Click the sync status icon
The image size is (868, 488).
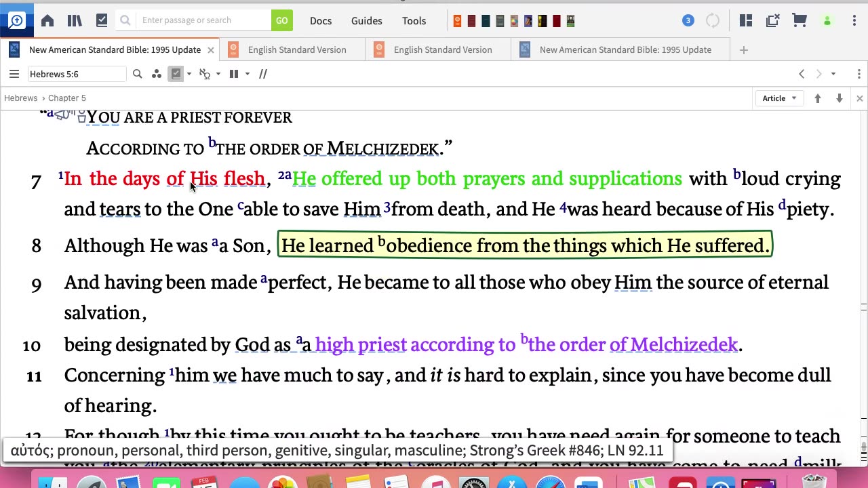(x=713, y=20)
